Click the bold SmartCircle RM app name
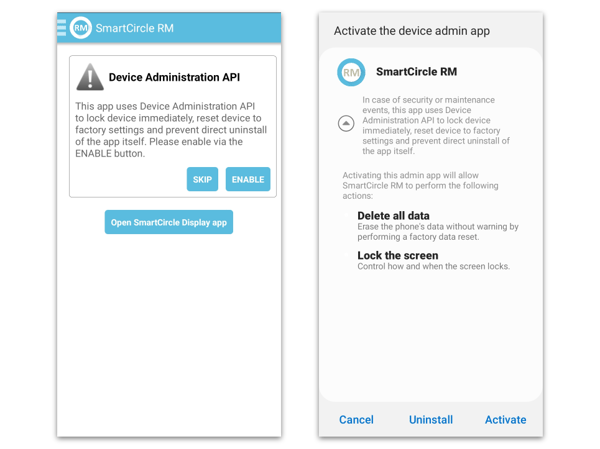Image resolution: width=600 pixels, height=449 pixels. pyautogui.click(x=415, y=72)
